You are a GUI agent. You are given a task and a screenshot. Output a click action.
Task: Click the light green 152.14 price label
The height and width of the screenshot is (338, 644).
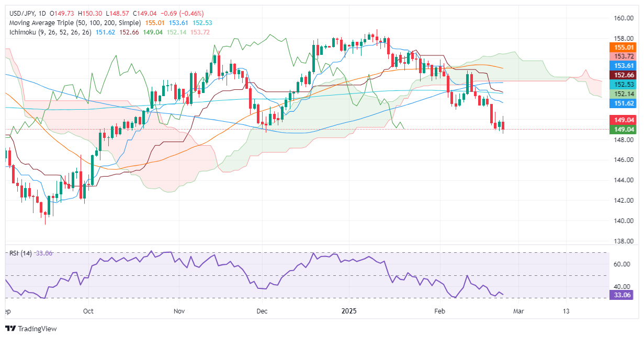click(622, 94)
